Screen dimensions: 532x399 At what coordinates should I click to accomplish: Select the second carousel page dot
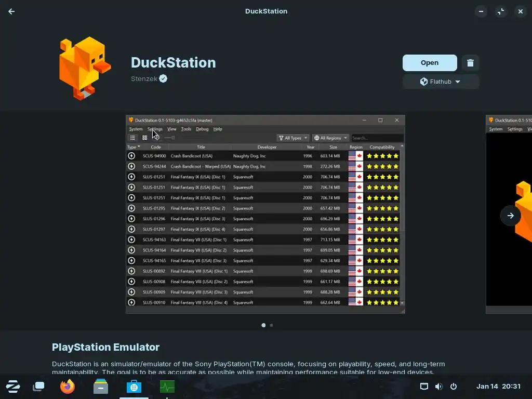click(271, 325)
